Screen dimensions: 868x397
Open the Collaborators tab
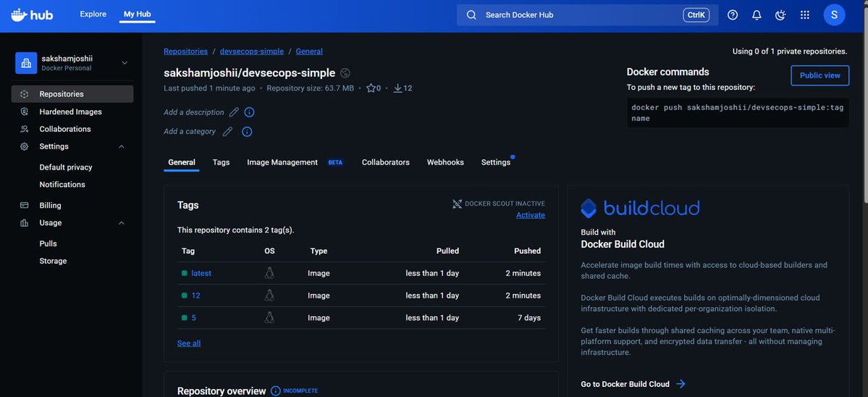pyautogui.click(x=386, y=162)
